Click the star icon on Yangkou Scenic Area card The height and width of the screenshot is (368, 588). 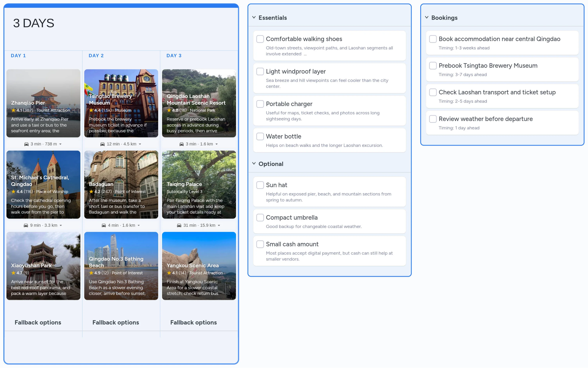169,273
